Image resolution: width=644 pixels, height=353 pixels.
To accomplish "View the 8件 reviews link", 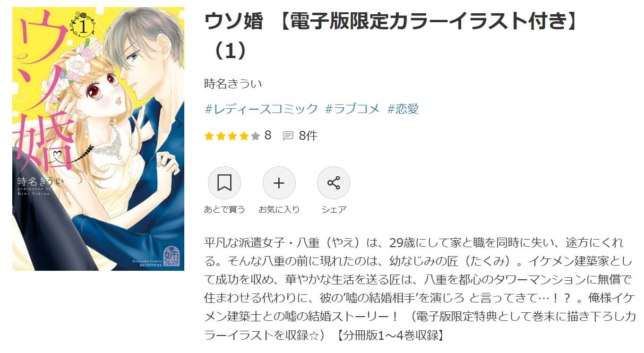I will click(x=308, y=136).
